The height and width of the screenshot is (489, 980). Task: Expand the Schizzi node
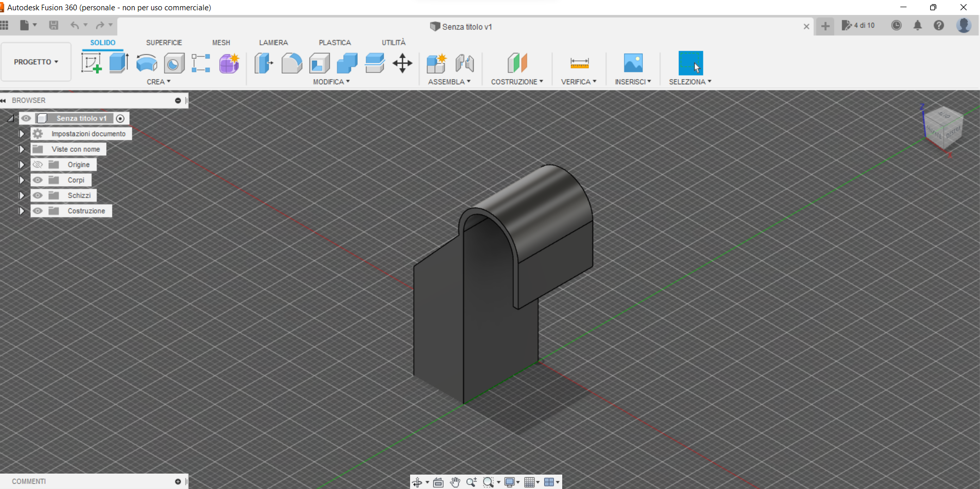click(x=21, y=195)
